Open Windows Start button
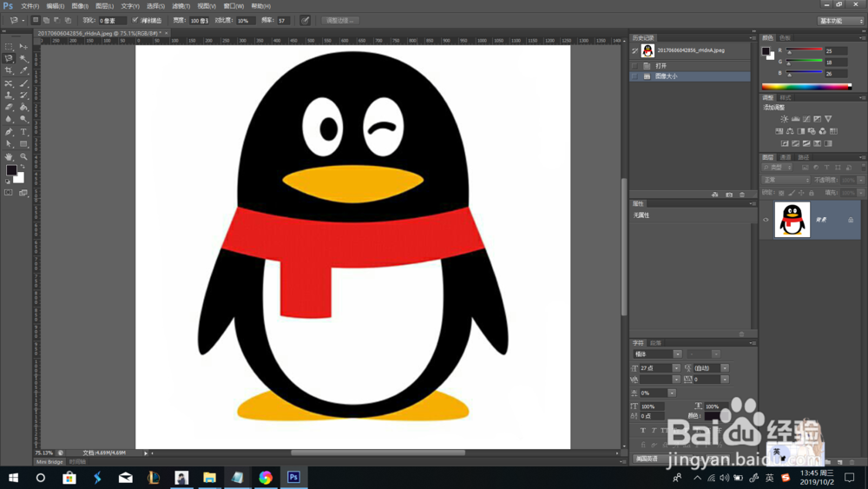 pyautogui.click(x=13, y=478)
